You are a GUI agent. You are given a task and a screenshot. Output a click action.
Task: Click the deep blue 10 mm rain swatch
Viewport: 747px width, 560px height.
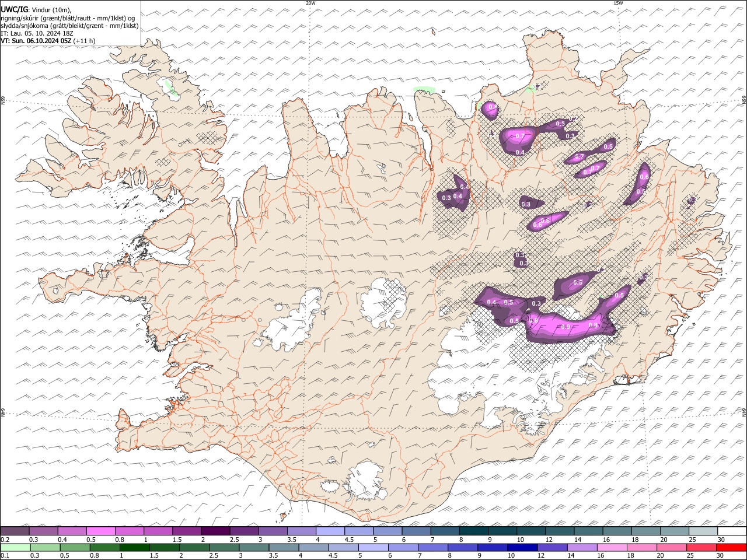coord(522,547)
